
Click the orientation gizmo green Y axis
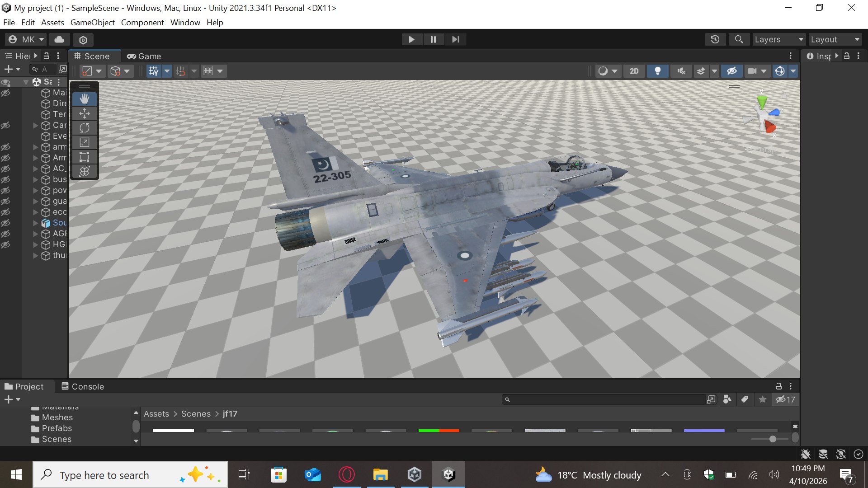click(x=762, y=101)
